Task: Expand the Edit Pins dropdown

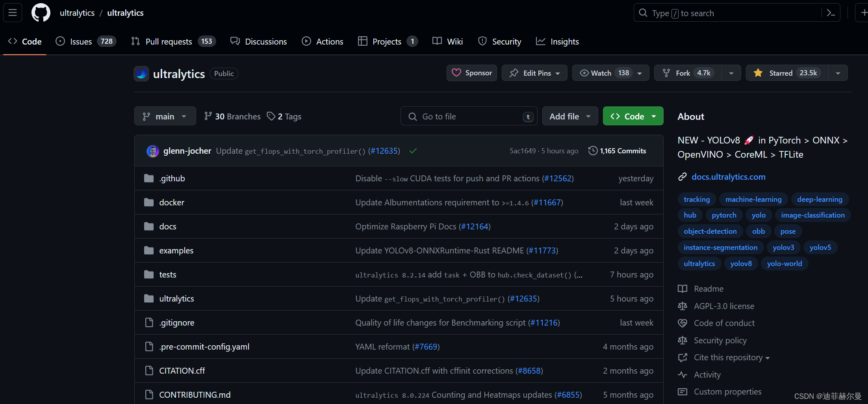Action: [534, 73]
